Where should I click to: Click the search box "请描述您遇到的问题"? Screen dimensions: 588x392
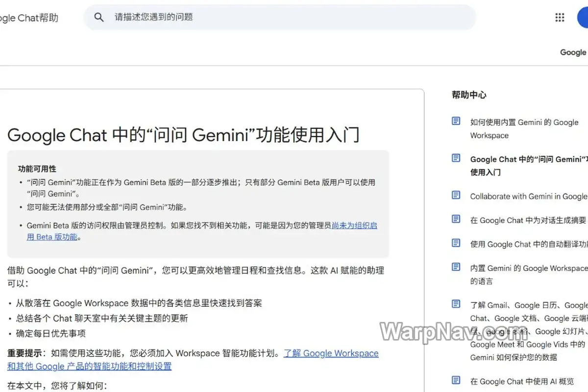point(280,17)
